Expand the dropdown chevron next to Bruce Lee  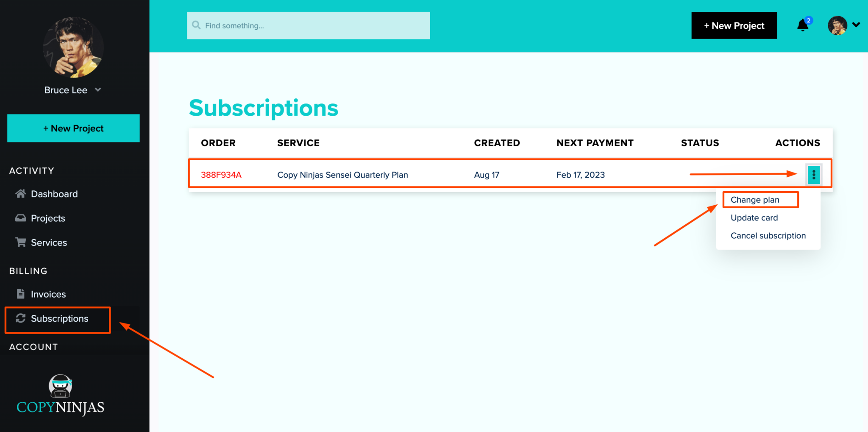tap(98, 90)
